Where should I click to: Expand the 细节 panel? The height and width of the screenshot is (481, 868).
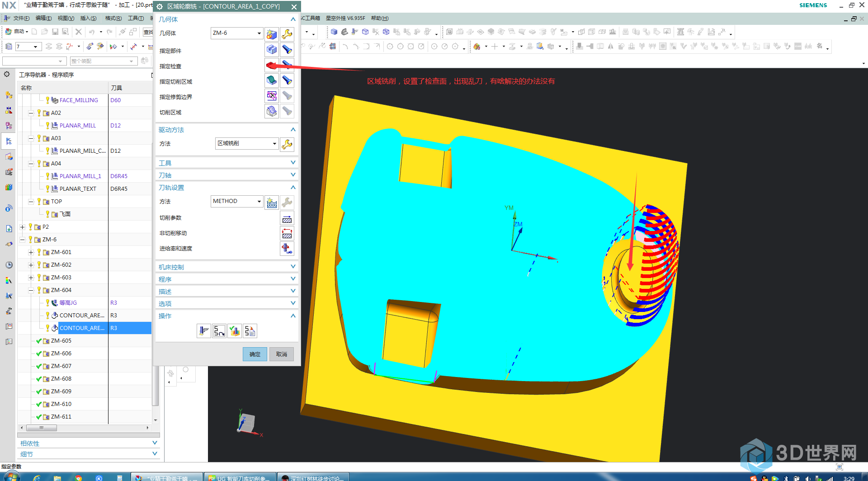click(89, 454)
